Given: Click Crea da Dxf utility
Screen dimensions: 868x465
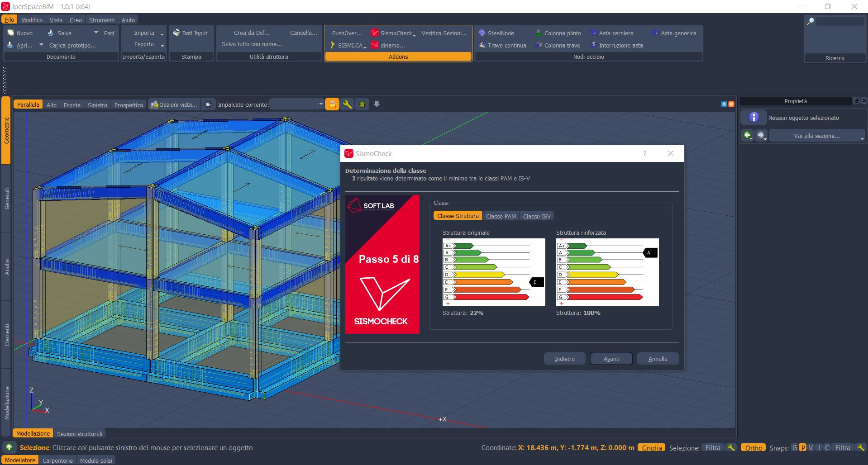Looking at the screenshot, I should click(252, 33).
